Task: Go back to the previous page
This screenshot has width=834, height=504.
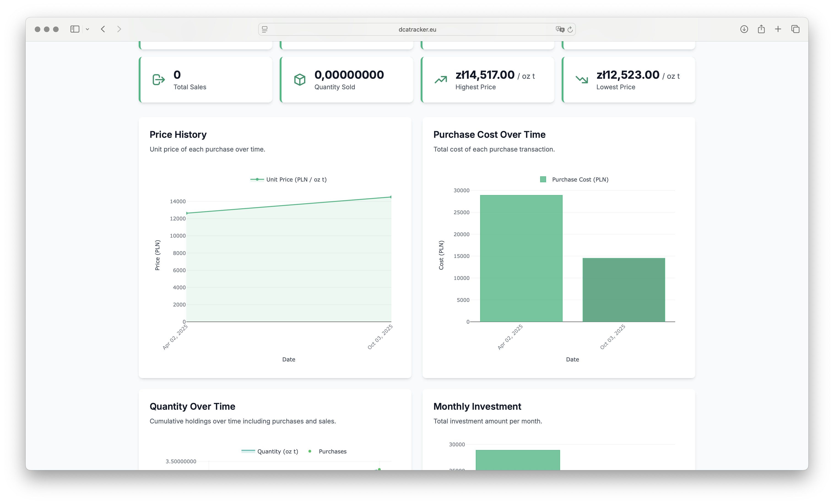Action: coord(103,29)
